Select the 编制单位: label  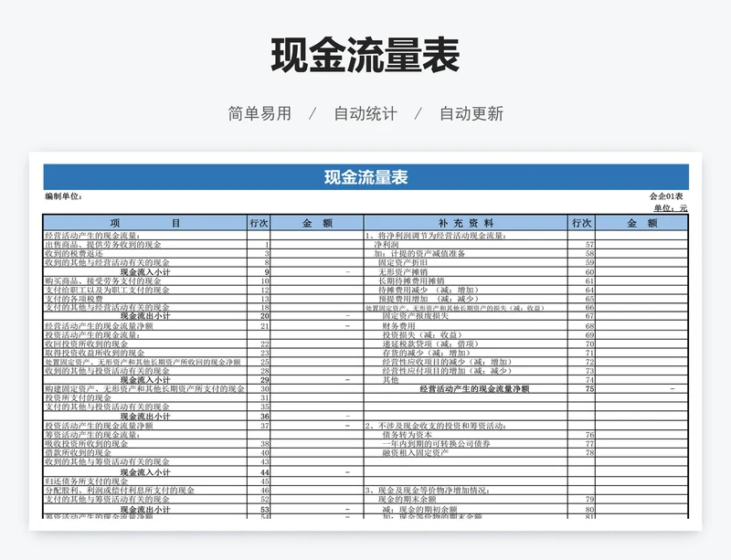[63, 196]
